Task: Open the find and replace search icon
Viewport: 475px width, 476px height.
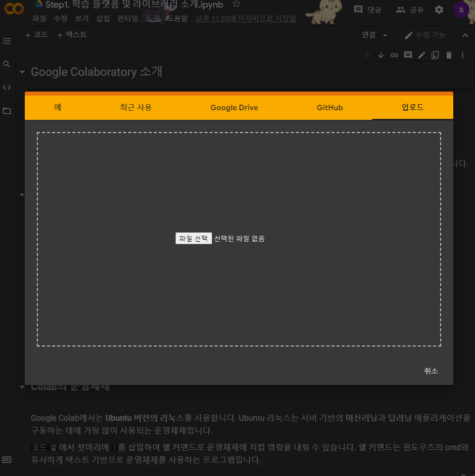Action: [x=7, y=64]
